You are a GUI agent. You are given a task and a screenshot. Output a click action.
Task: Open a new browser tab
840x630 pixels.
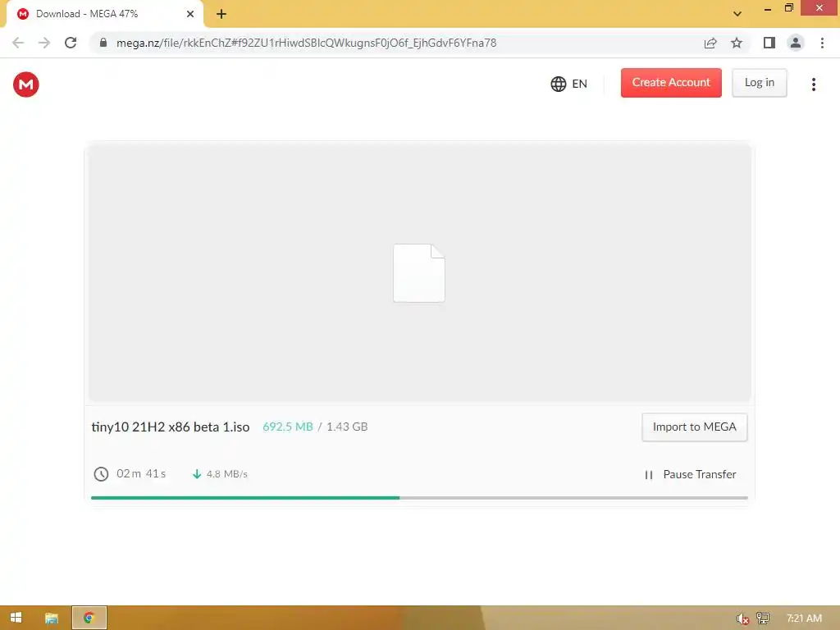click(x=221, y=14)
